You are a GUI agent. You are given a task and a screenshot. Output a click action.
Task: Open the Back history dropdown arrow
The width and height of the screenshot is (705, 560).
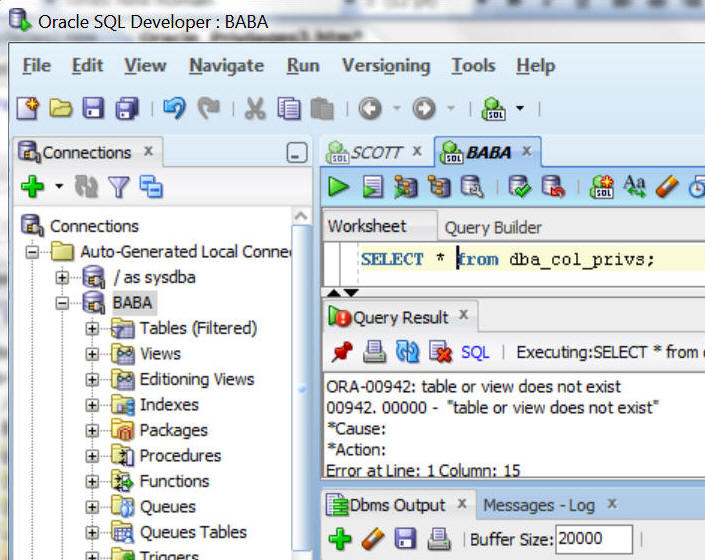click(x=397, y=108)
